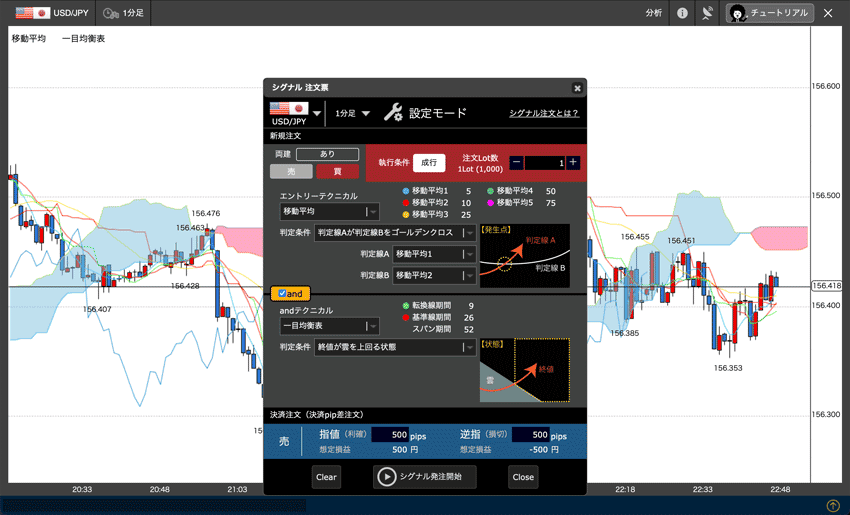Open the シグナル注文とは？ help link
The width and height of the screenshot is (850, 515).
[x=543, y=114]
